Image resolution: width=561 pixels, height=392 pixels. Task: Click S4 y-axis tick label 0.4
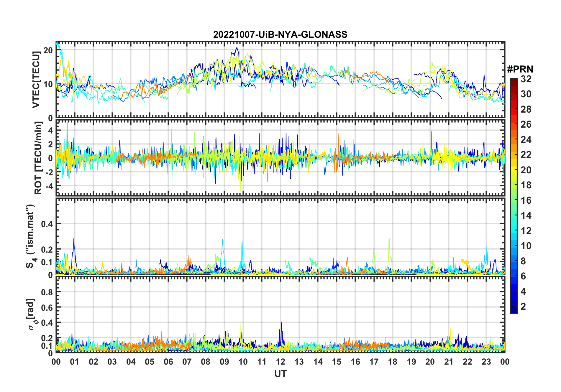(x=47, y=224)
